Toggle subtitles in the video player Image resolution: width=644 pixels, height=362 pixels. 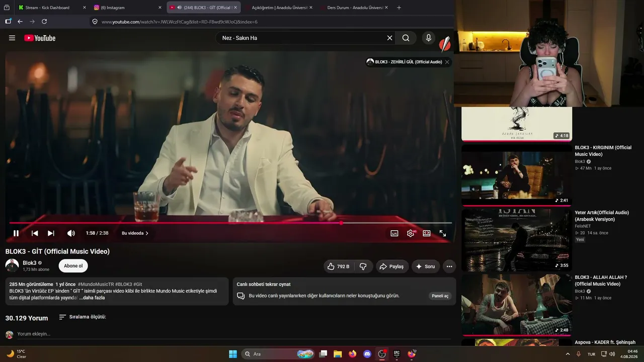coord(394,233)
